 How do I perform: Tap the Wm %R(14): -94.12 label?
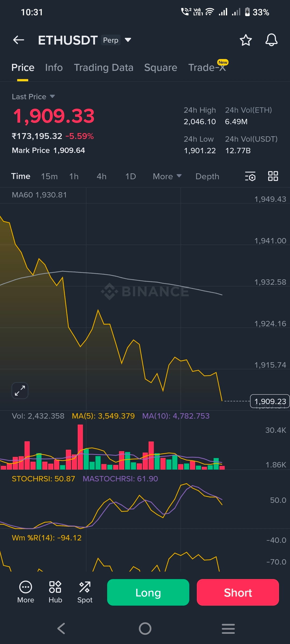47,538
